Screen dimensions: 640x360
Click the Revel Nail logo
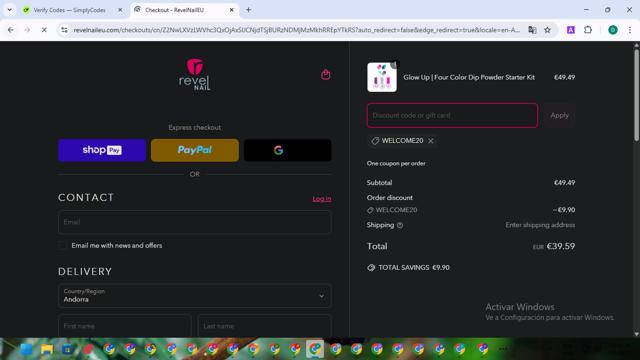(x=195, y=75)
